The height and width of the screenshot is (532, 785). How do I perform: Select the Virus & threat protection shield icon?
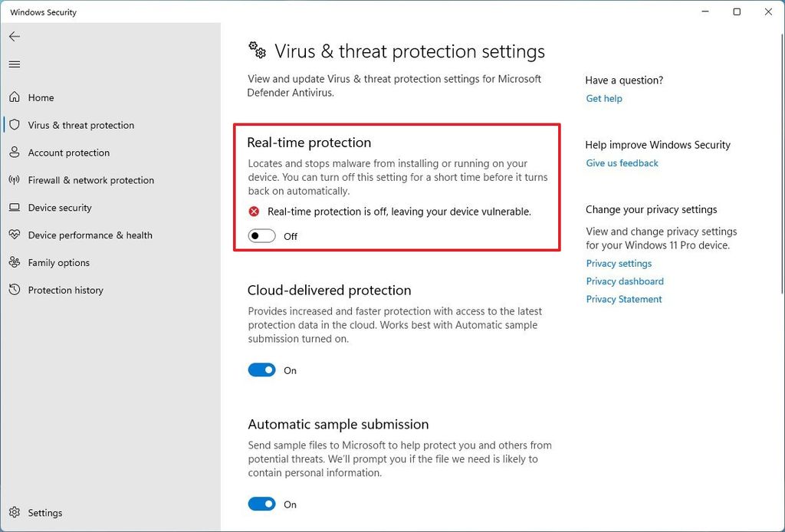pos(14,125)
